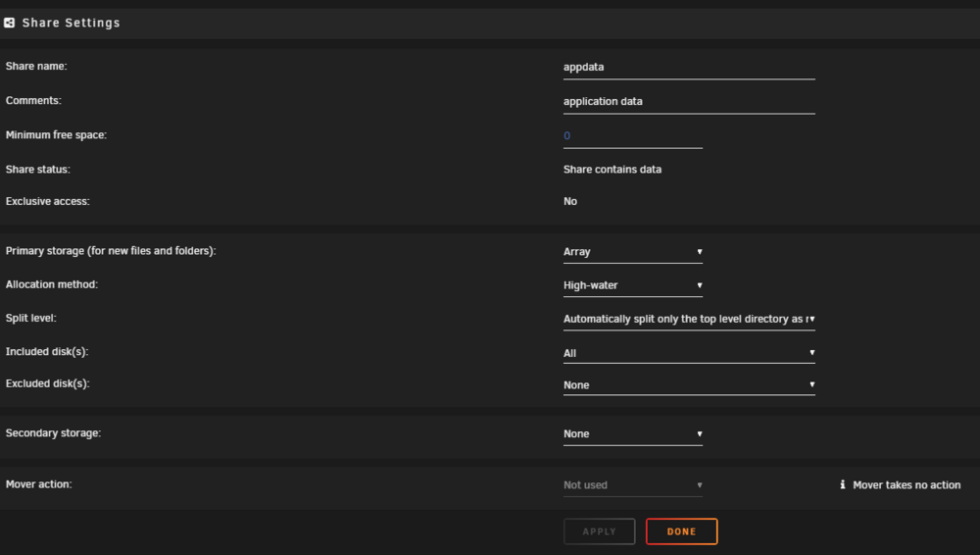The width and height of the screenshot is (980, 555).
Task: Click the Included disk(s) label
Action: (47, 352)
